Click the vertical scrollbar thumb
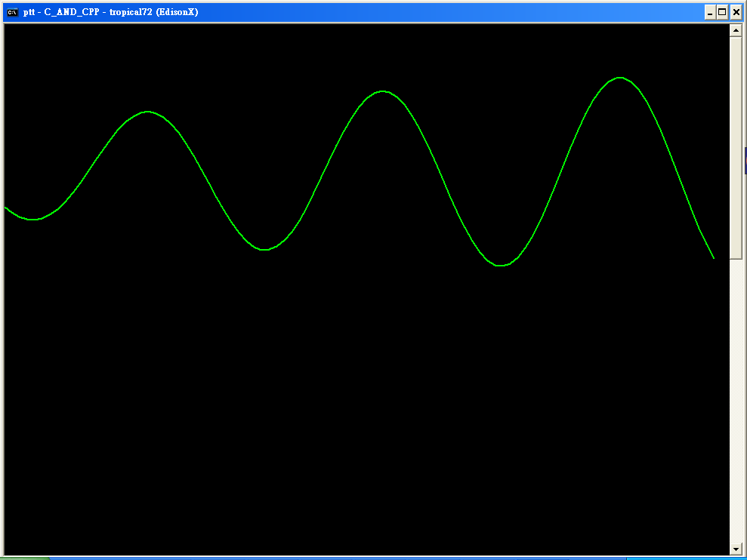747x560 pixels. (x=736, y=147)
